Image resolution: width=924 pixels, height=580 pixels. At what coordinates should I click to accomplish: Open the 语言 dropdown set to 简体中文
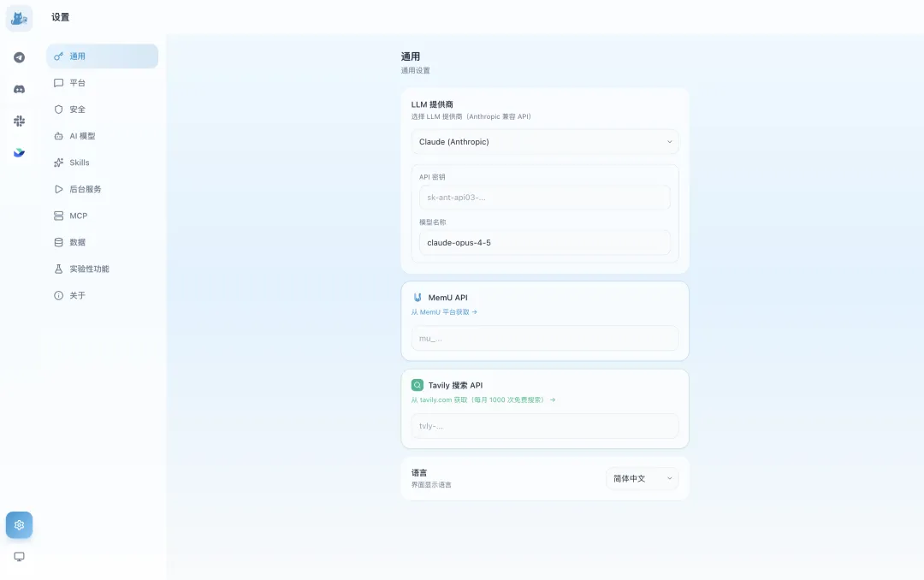click(x=642, y=478)
